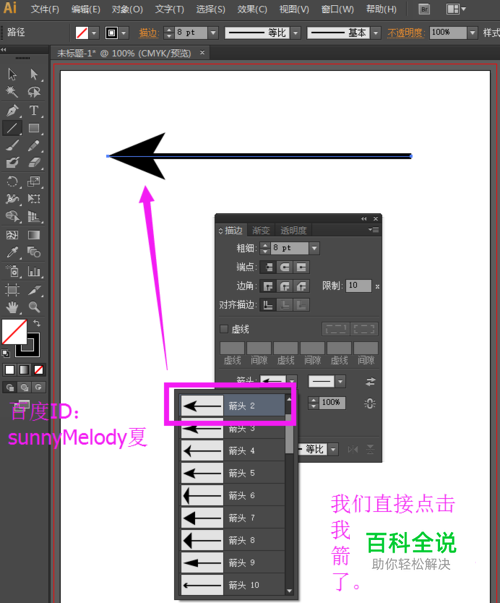The image size is (500, 603).
Task: Select the Mesh tool
Action: click(12, 235)
